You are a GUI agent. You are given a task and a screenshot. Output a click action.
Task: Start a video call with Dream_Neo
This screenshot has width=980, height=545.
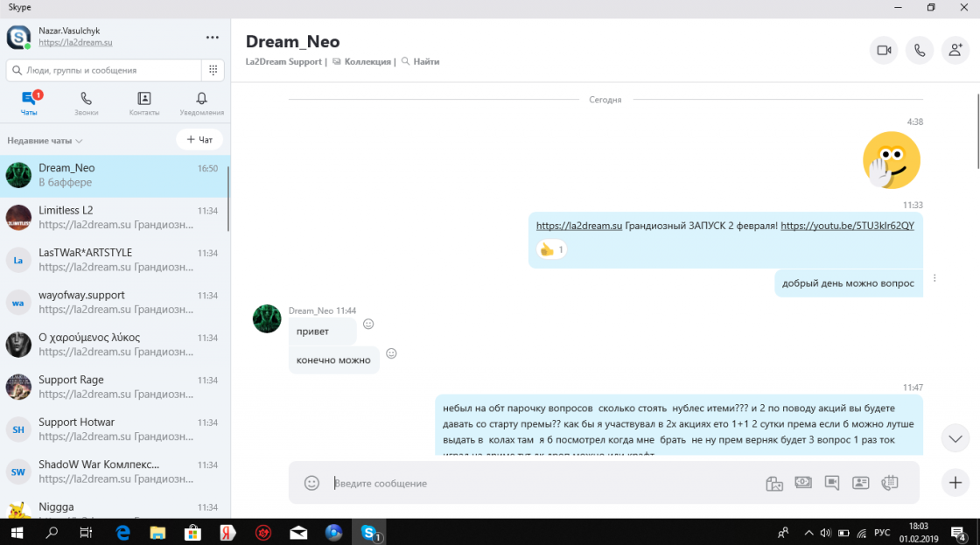(x=884, y=51)
